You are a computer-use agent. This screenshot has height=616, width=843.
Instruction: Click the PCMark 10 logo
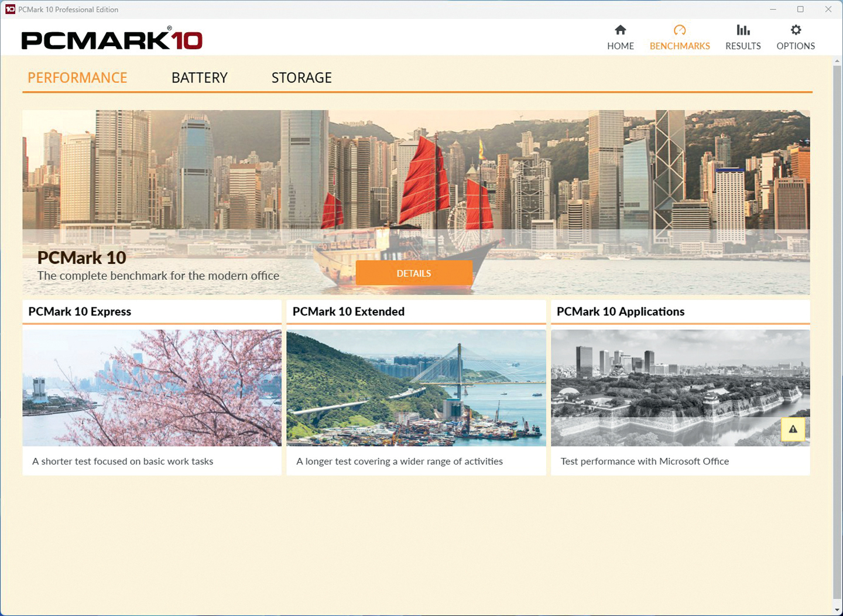[112, 39]
